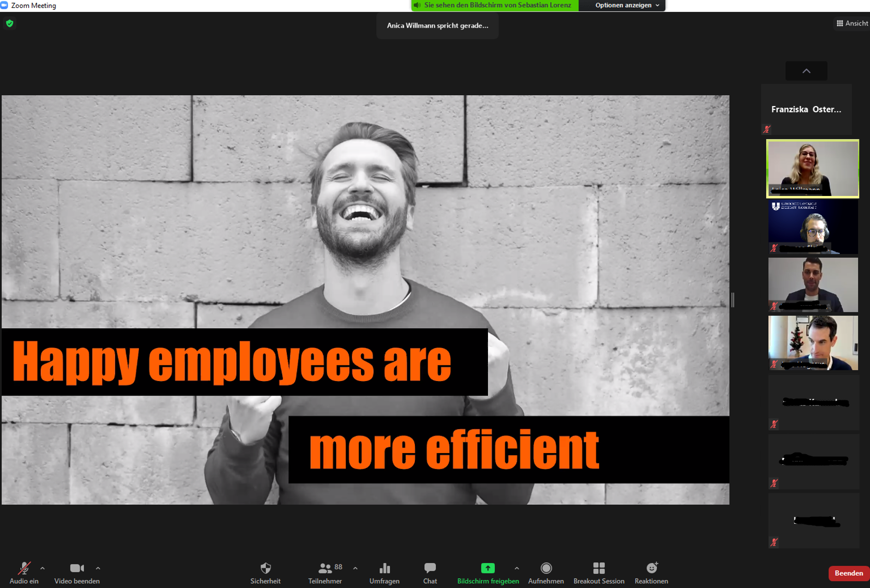
Task: Open the Chat panel
Action: [430, 569]
